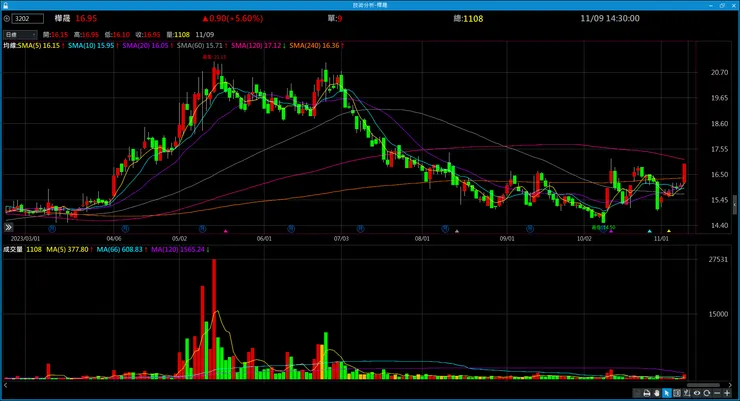The image size is (740, 401).
Task: Click the monthly marker icon just after 08/01
Action: (445, 229)
